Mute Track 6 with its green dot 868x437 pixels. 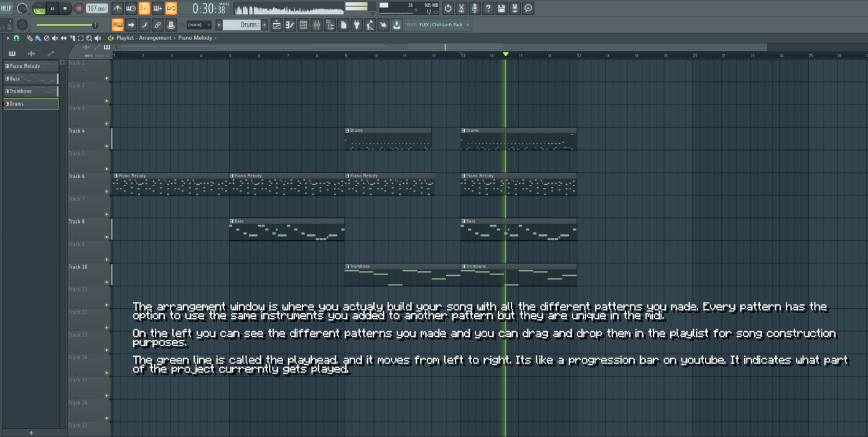click(x=106, y=192)
